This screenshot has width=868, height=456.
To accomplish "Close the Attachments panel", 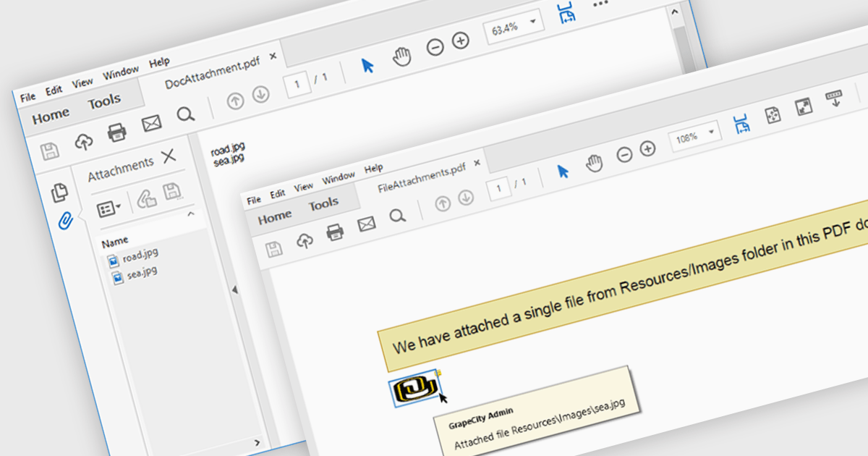I will pos(169,156).
